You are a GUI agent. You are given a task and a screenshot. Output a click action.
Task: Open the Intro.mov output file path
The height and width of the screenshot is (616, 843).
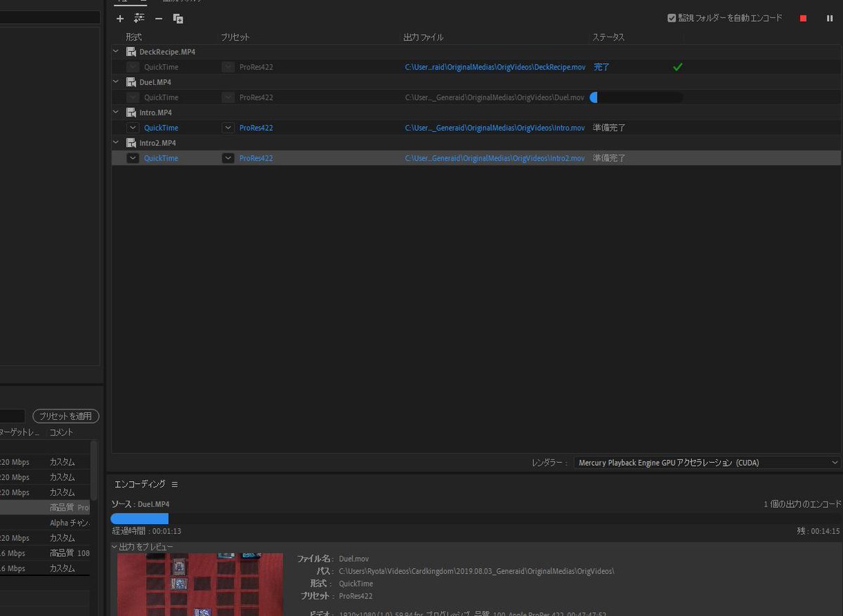[x=495, y=128]
